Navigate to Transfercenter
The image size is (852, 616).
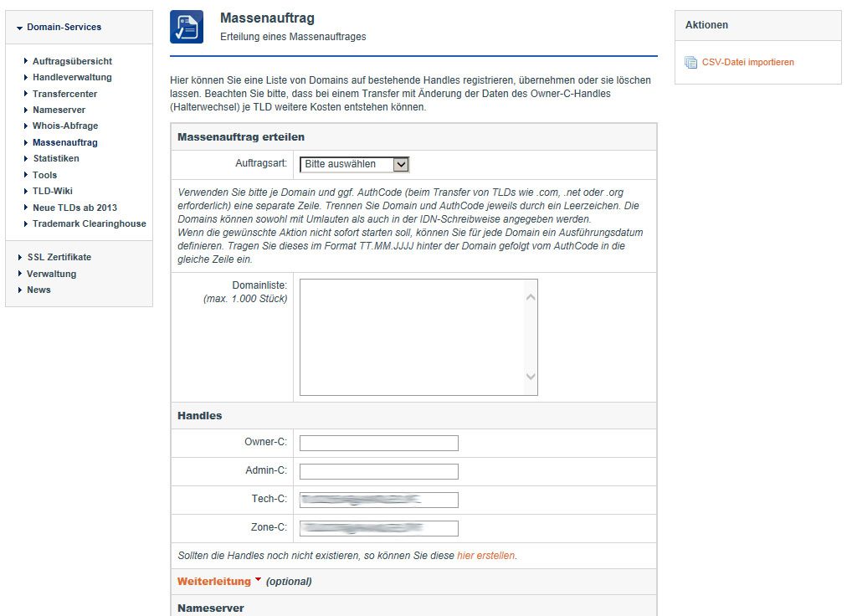[x=64, y=95]
